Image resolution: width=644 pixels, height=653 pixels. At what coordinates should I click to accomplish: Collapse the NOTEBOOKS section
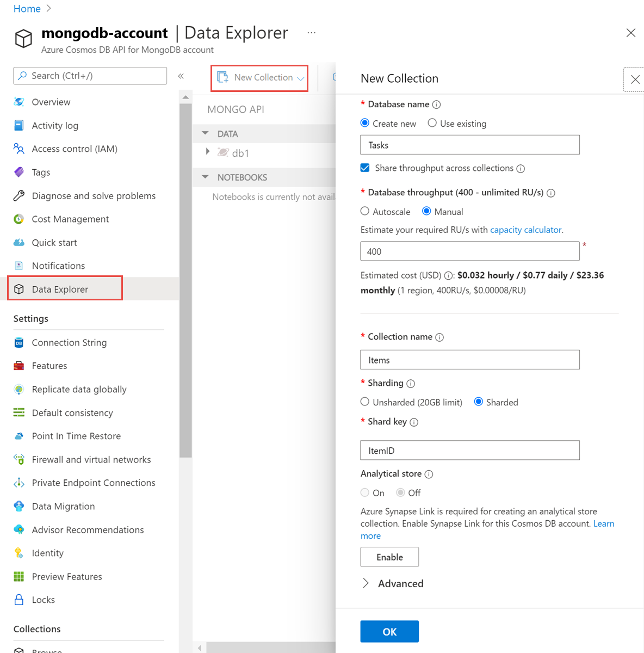click(x=205, y=177)
